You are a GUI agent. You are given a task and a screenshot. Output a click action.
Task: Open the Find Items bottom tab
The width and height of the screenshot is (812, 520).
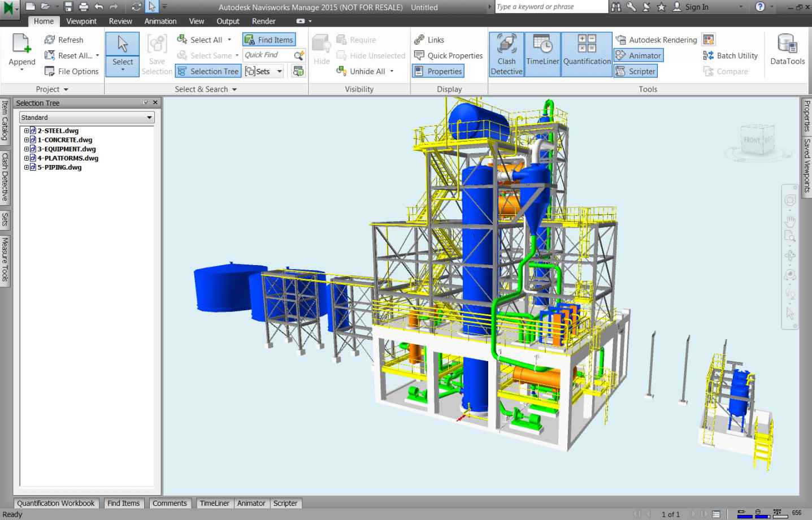click(123, 503)
